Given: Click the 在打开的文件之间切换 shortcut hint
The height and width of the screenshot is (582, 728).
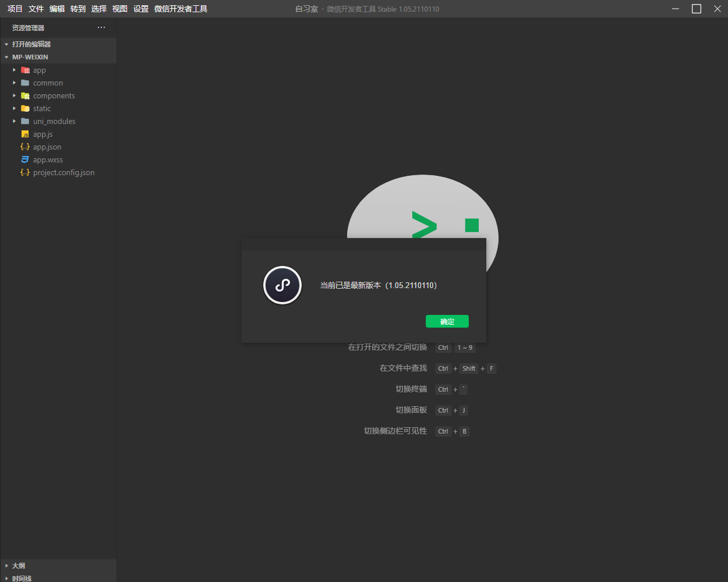Looking at the screenshot, I should [388, 347].
